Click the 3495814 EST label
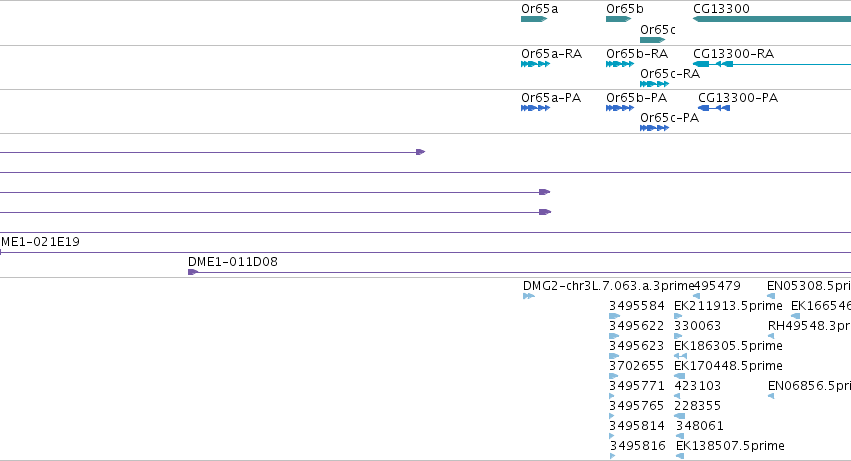 (x=637, y=426)
